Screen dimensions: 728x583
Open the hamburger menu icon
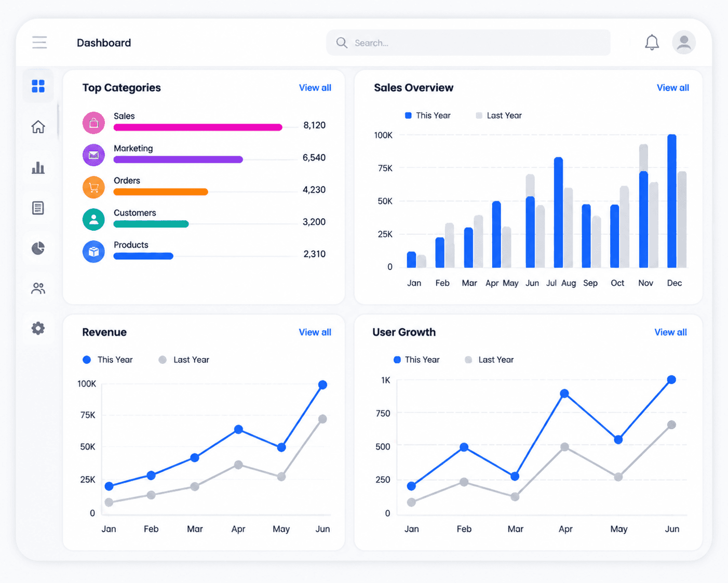39,43
